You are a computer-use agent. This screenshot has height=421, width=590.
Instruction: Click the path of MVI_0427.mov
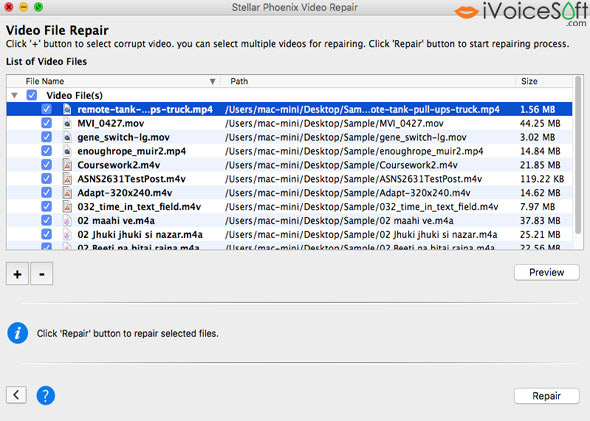[x=334, y=123]
